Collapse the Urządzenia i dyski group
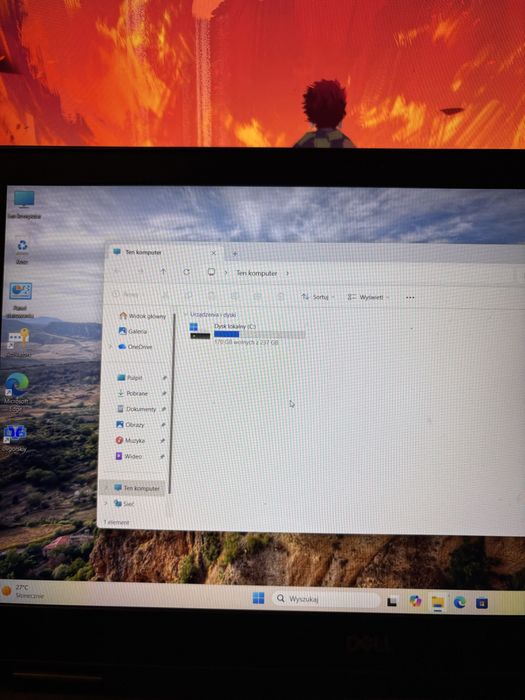The image size is (525, 700). [186, 314]
